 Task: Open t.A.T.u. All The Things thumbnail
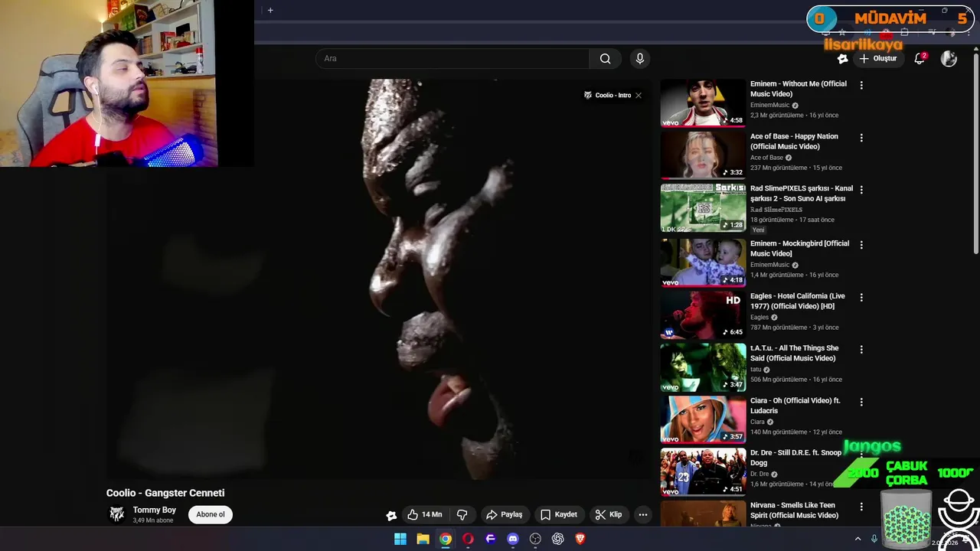(703, 367)
